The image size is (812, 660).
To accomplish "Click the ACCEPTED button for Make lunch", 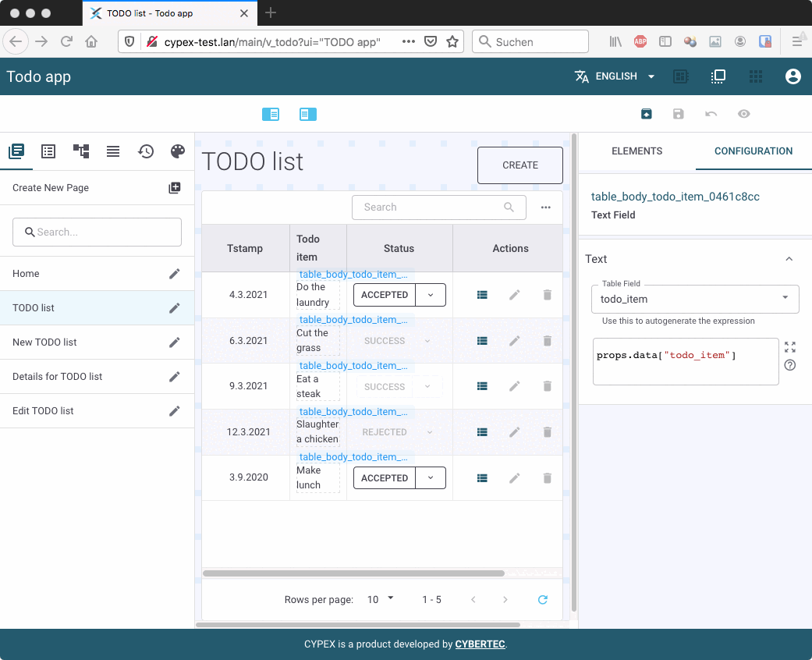I will [385, 477].
